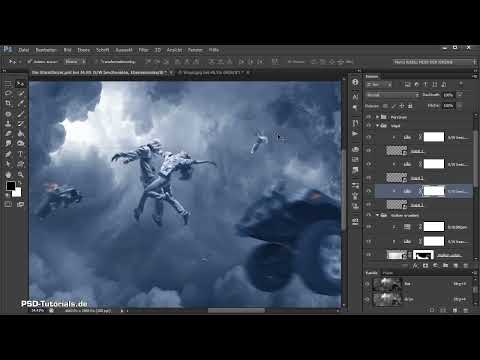Select the Pen tool
The width and height of the screenshot is (480, 360).
click(8, 154)
